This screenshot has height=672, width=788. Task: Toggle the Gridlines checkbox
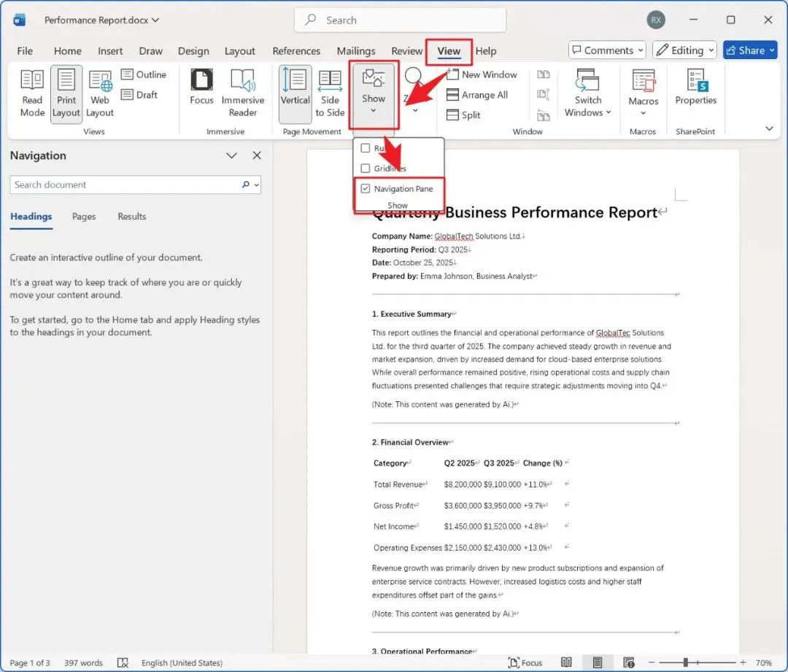366,168
